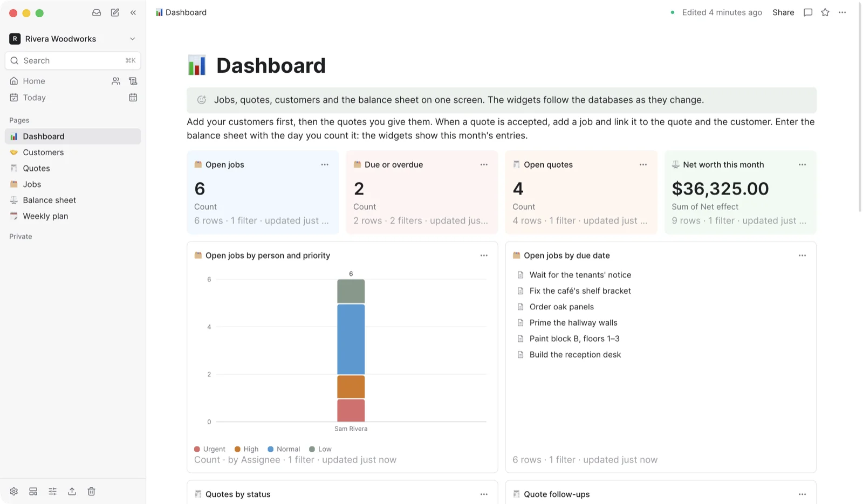Open the Open jobs widget menu
This screenshot has width=863, height=504.
tap(325, 164)
